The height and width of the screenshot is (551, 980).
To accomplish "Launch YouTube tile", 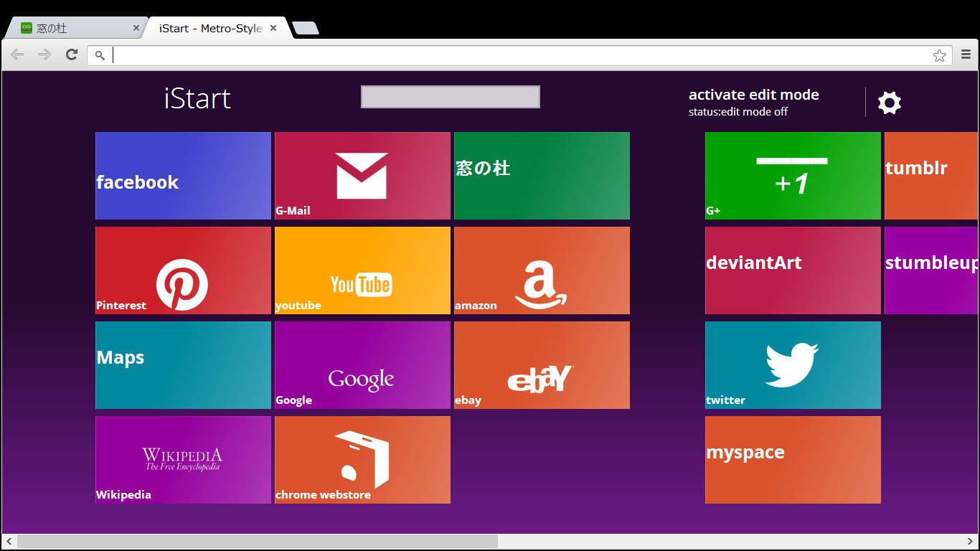I will pos(362,270).
